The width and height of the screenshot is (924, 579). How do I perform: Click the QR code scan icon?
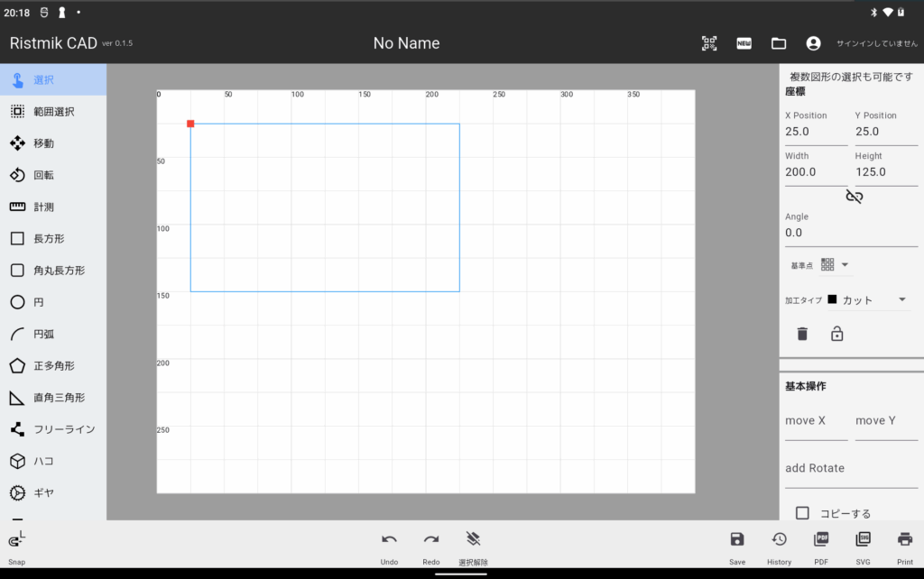[709, 43]
